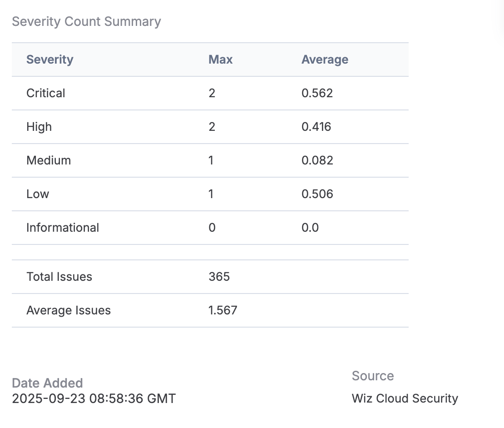The height and width of the screenshot is (428, 504).
Task: Click the total issues count 365
Action: point(219,277)
